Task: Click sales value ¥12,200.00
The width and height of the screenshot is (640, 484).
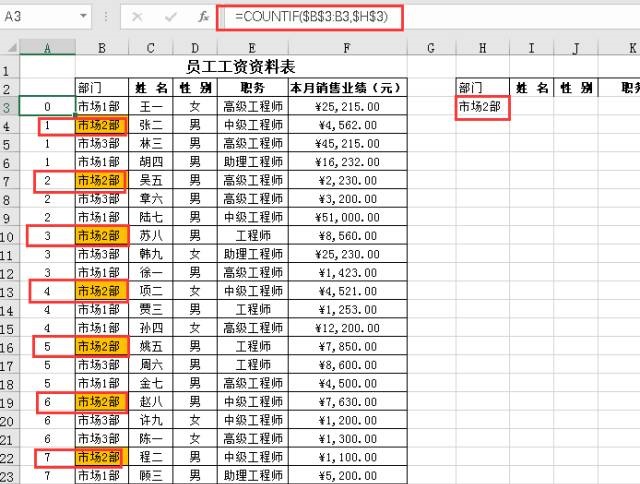Action: [347, 328]
